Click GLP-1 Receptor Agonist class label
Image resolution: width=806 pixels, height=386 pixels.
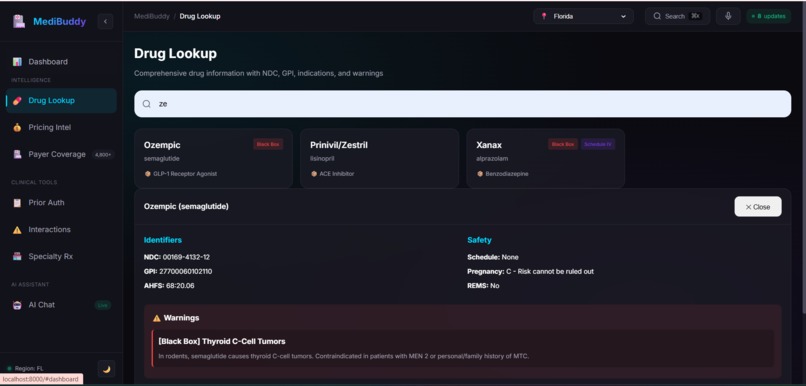[x=185, y=174]
